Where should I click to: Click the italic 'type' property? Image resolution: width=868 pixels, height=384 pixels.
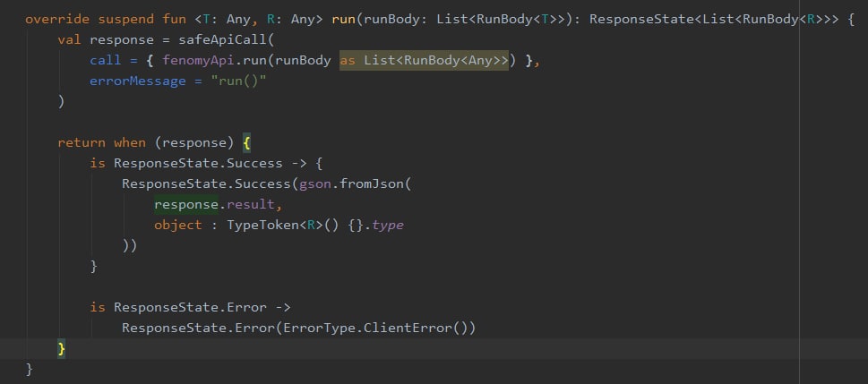(388, 226)
